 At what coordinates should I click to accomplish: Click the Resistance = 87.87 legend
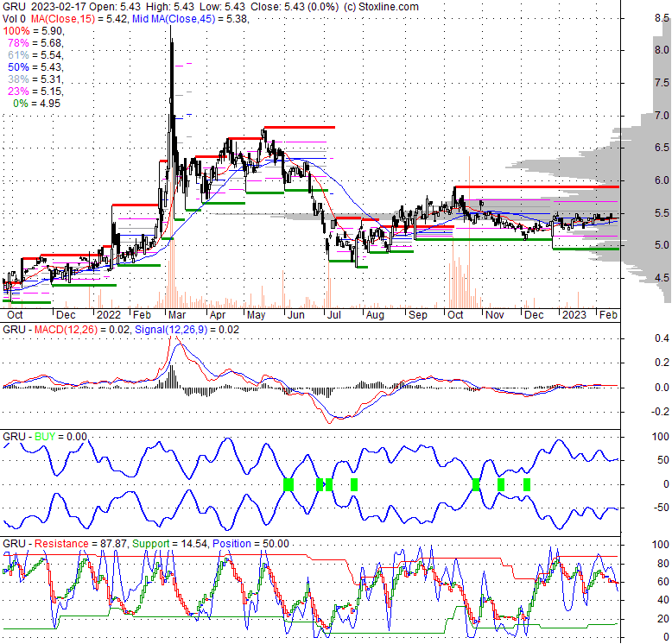[x=80, y=543]
